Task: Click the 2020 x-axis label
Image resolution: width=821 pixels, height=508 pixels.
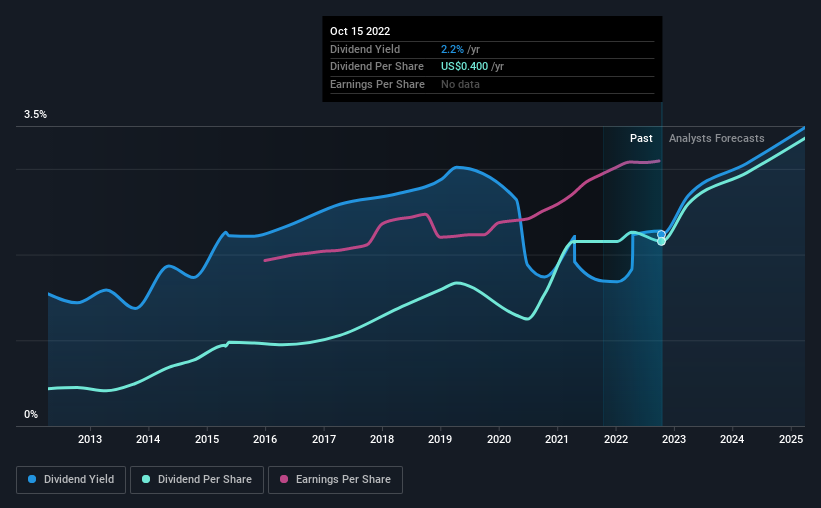Action: point(499,439)
